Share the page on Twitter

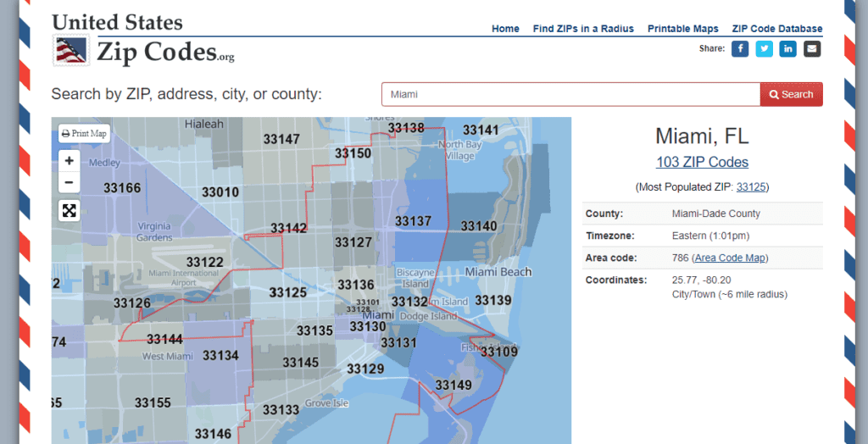765,49
